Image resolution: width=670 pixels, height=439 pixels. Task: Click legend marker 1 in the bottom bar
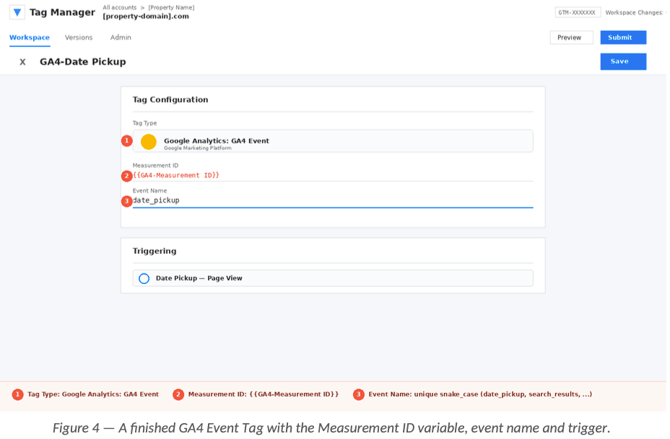18,394
